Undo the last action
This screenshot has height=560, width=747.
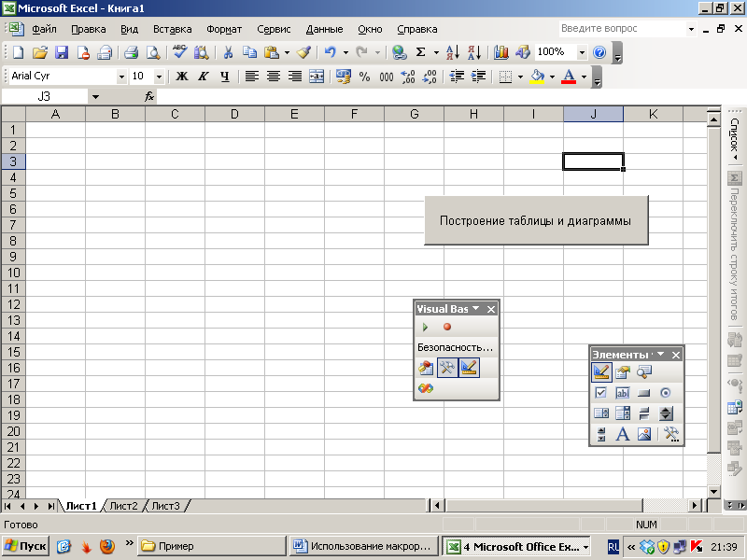pos(331,52)
